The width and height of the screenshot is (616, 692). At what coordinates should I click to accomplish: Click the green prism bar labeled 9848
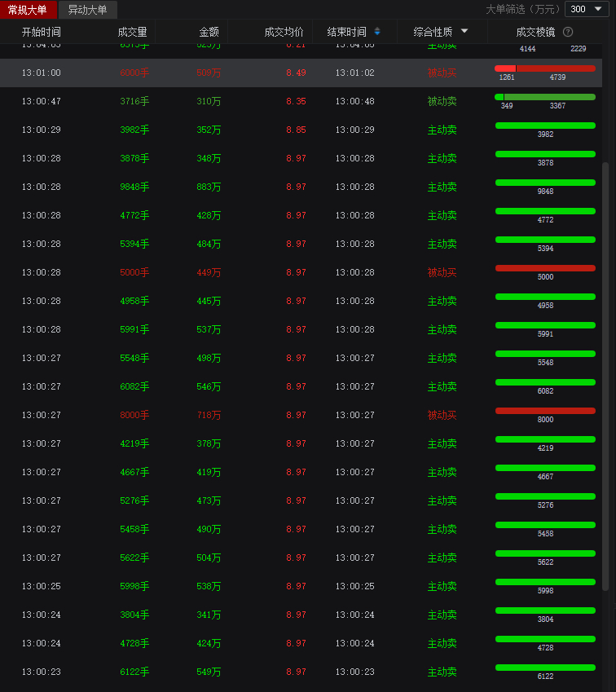click(545, 183)
